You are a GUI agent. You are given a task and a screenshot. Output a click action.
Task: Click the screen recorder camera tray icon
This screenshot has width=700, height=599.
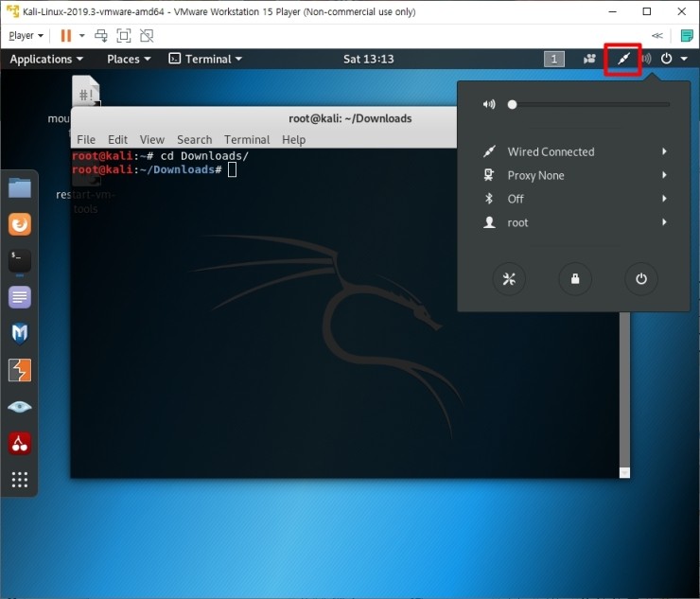point(589,59)
